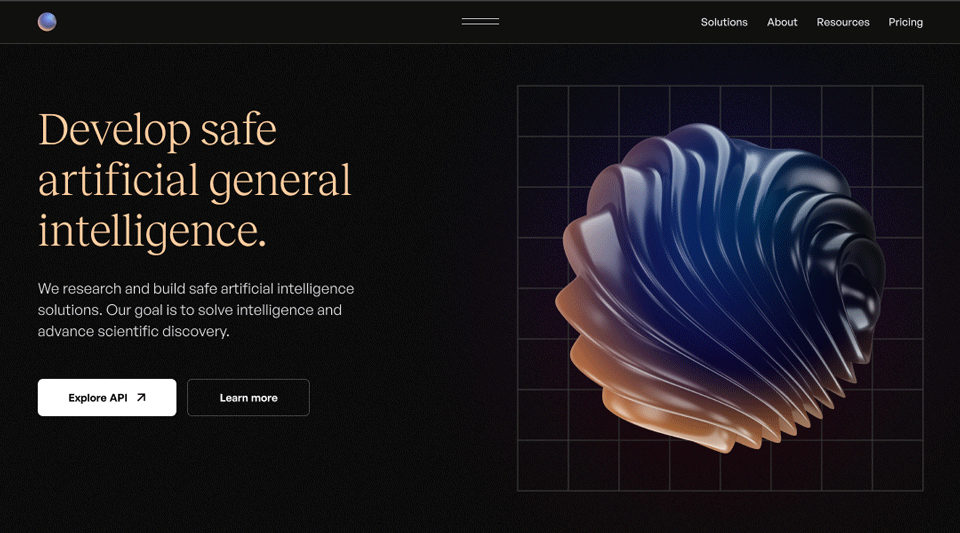Click the bottom-right grid cell of the illustration

897,465
